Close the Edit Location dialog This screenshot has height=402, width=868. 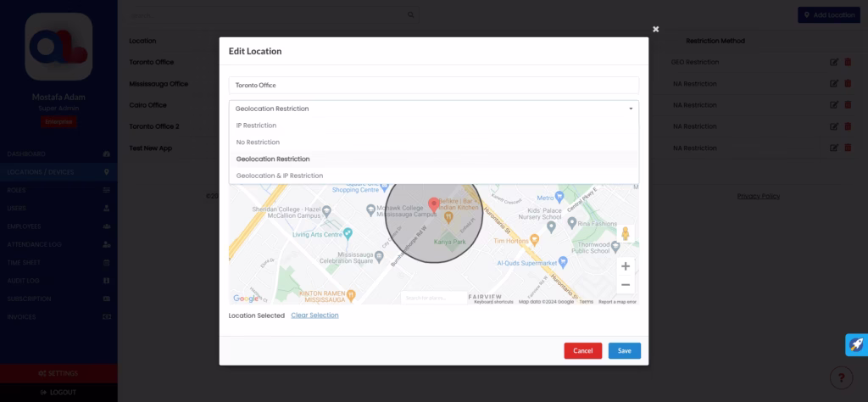click(655, 29)
